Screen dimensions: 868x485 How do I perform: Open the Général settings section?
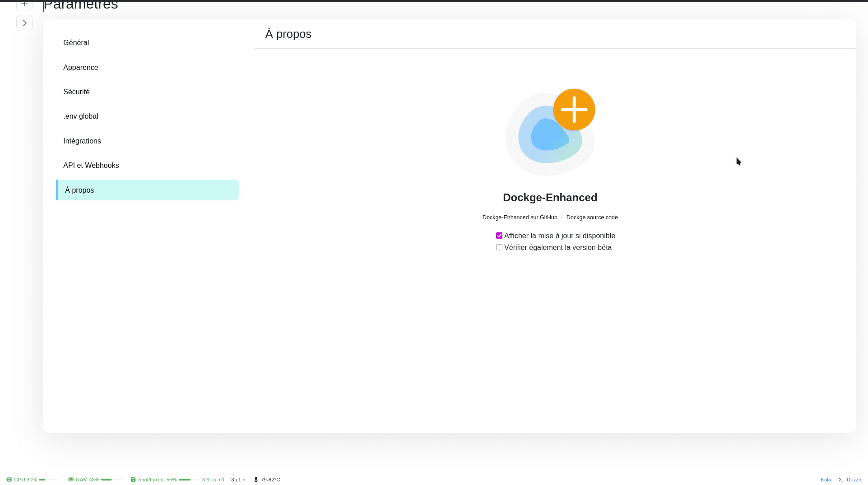tap(148, 43)
